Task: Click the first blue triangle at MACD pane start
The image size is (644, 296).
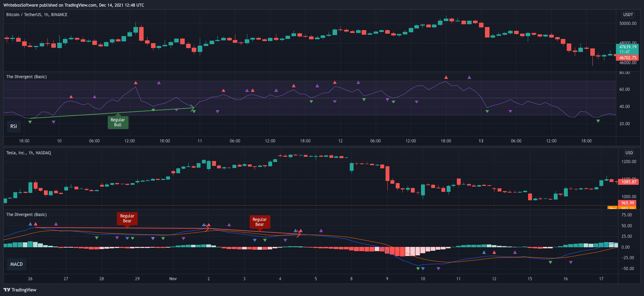Action: pyautogui.click(x=30, y=224)
